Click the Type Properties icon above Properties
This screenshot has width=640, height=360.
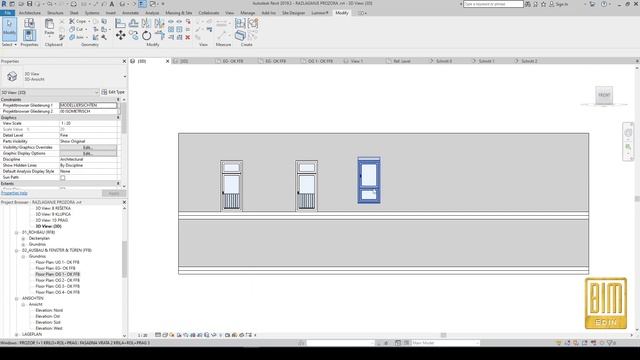pyautogui.click(x=29, y=23)
